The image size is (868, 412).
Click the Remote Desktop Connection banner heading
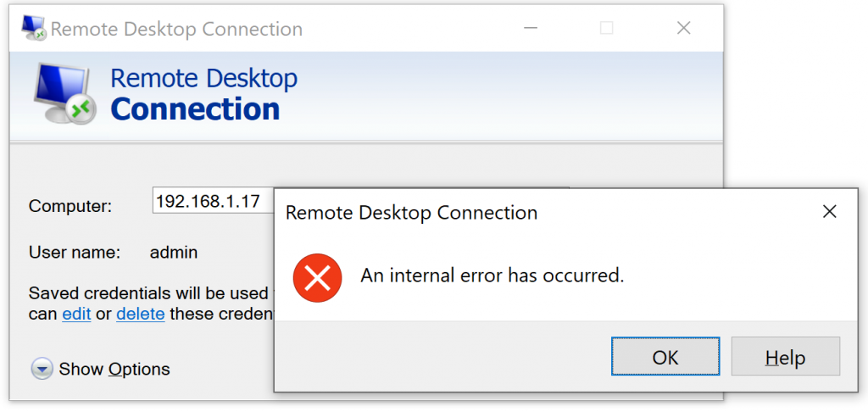coord(203,93)
